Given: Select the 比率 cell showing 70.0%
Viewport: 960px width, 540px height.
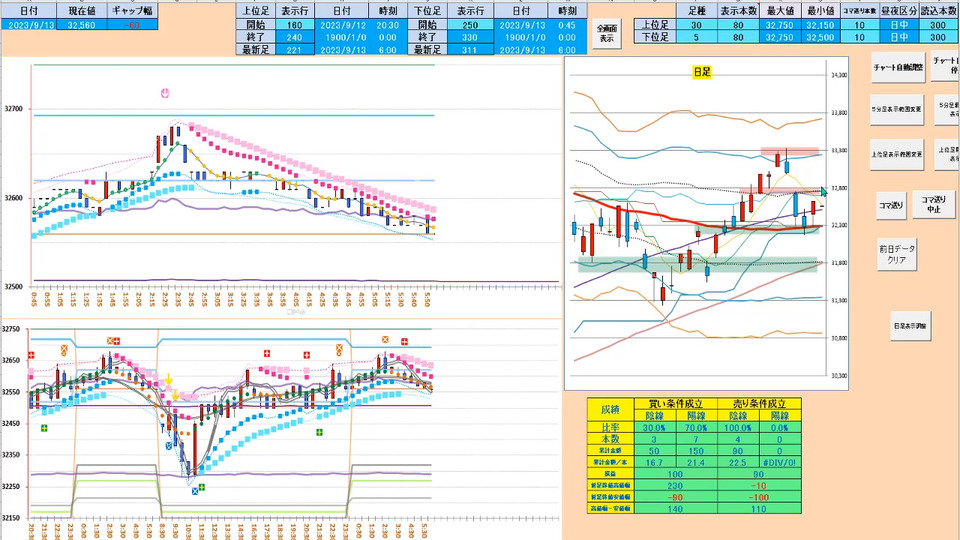Looking at the screenshot, I should click(x=696, y=427).
